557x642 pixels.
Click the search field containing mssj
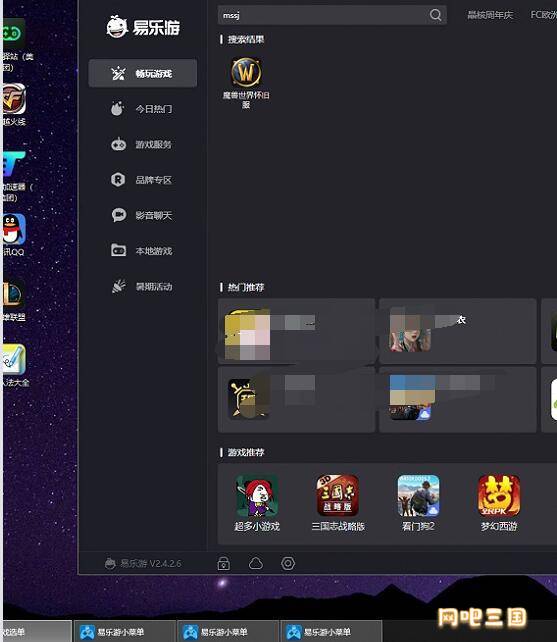click(332, 16)
